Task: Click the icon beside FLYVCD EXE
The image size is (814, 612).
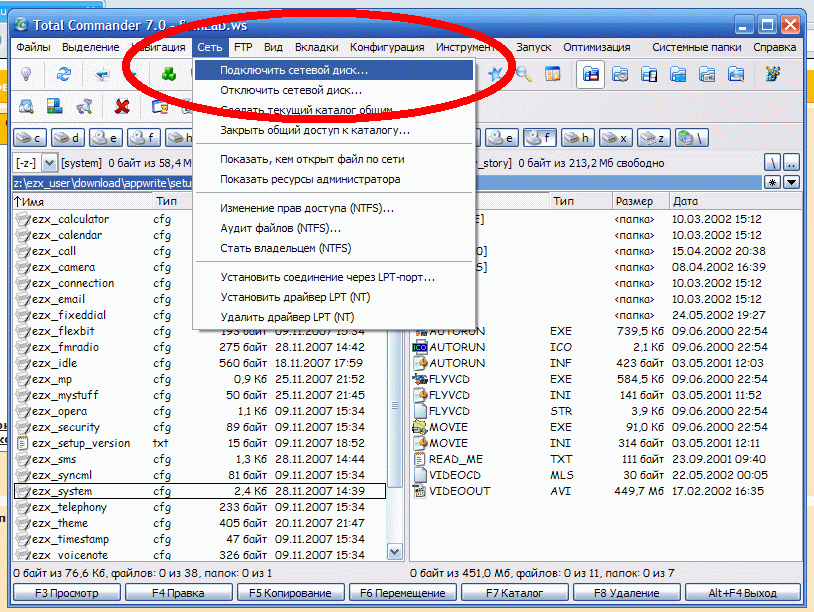Action: coord(419,379)
